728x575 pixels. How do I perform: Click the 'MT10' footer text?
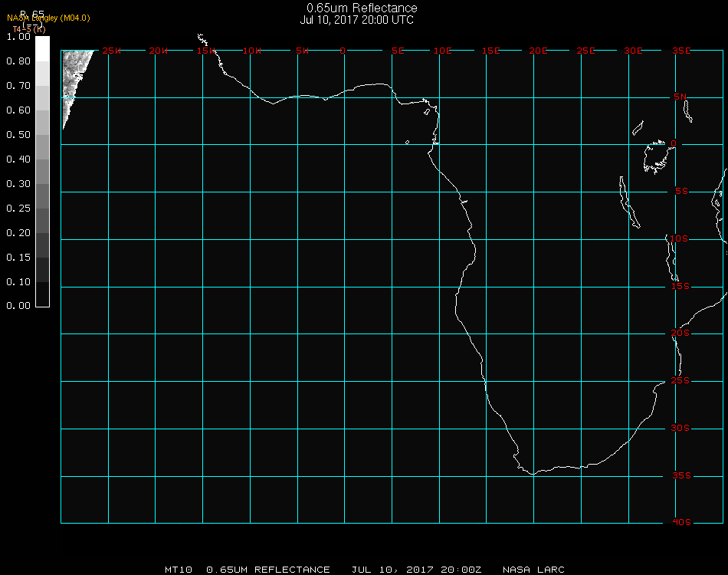tap(179, 570)
